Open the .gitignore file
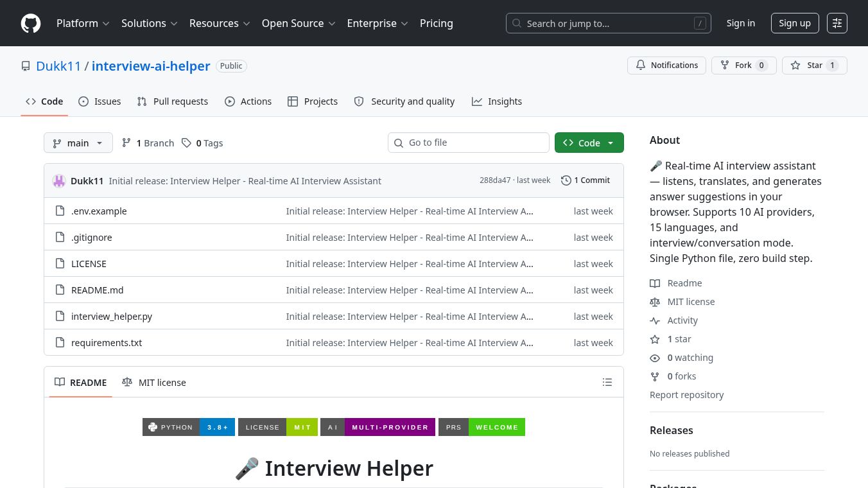Viewport: 868px width, 488px height. pos(92,238)
